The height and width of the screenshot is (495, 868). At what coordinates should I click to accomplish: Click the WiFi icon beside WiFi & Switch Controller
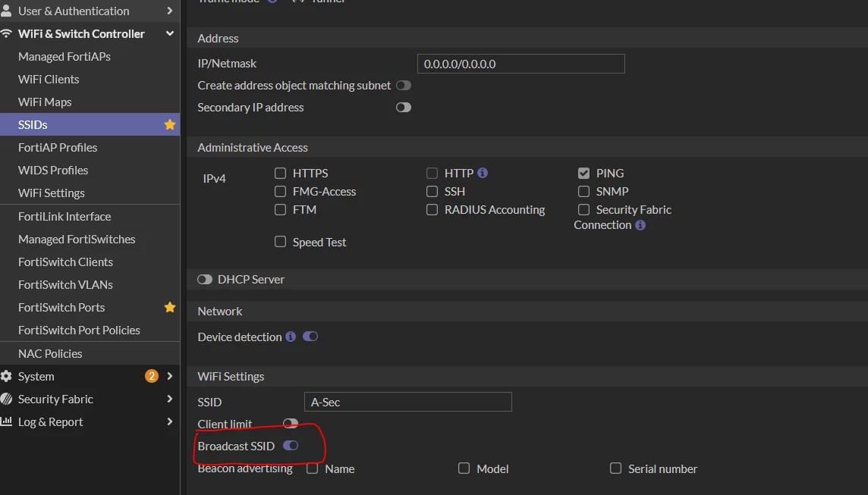point(6,34)
